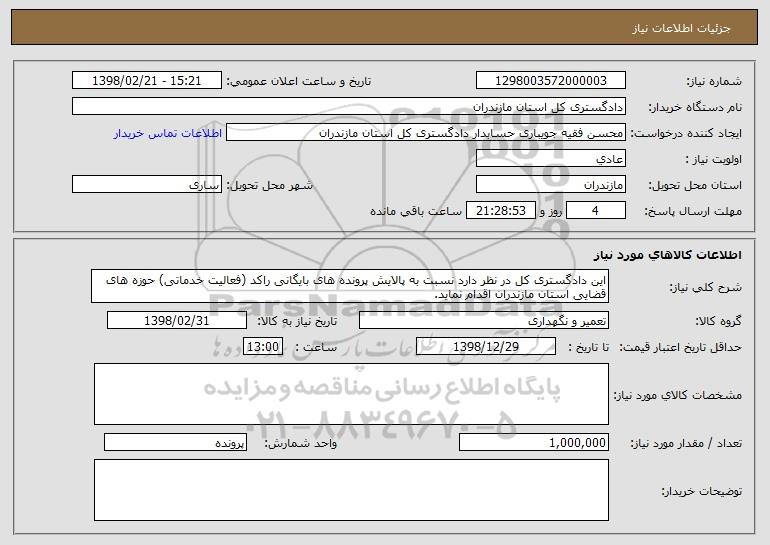Click the ساعت باقی مانده label
The height and width of the screenshot is (545, 770).
point(416,211)
